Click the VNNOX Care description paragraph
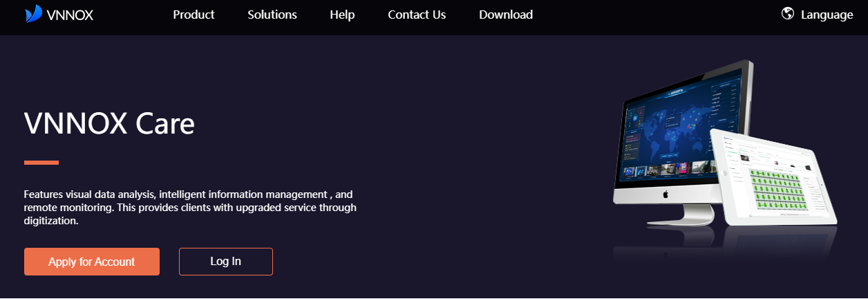Screen dimensions: 868x299 190,208
